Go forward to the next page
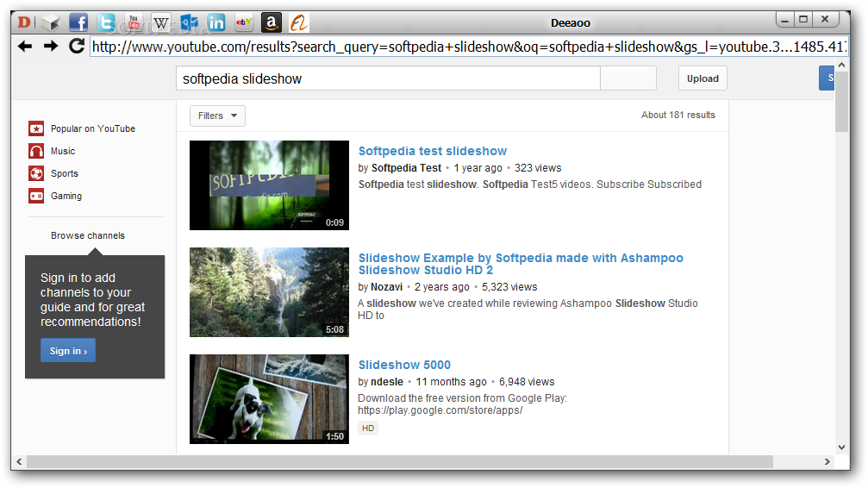The image size is (868, 488). click(x=51, y=47)
